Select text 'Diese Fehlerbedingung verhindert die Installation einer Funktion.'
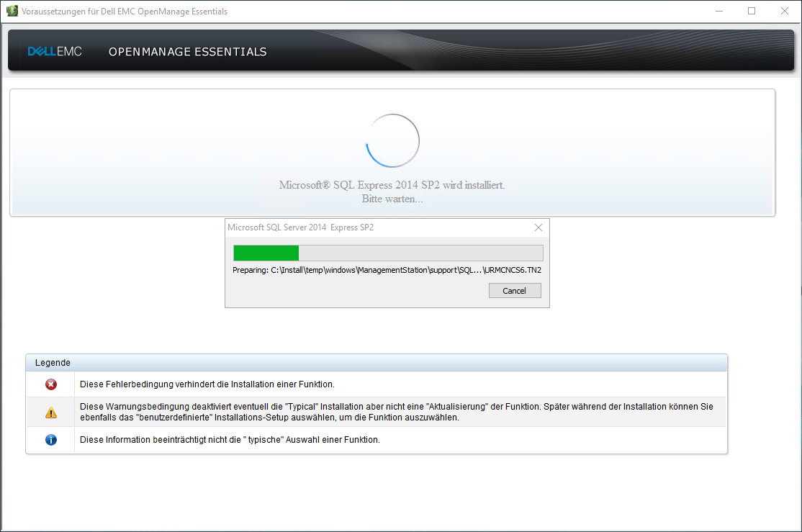 207,384
